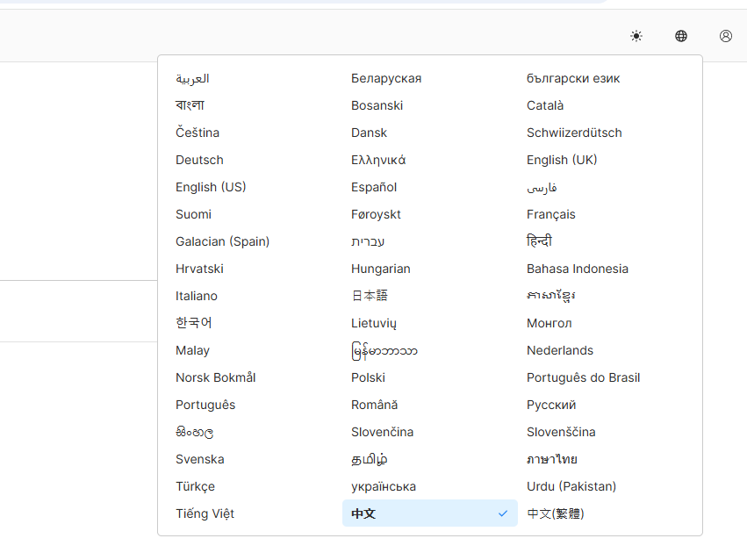
Task: Toggle the light/dark theme sun icon
Action: pyautogui.click(x=636, y=36)
